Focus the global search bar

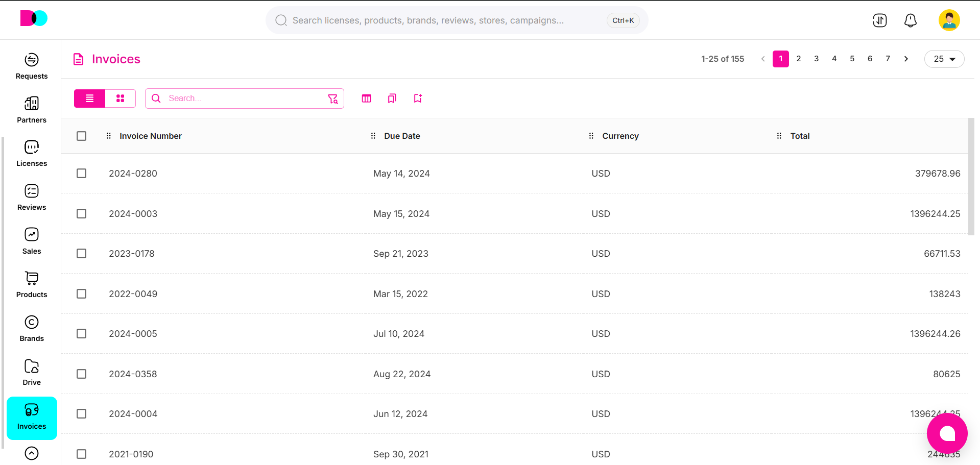(x=457, y=20)
